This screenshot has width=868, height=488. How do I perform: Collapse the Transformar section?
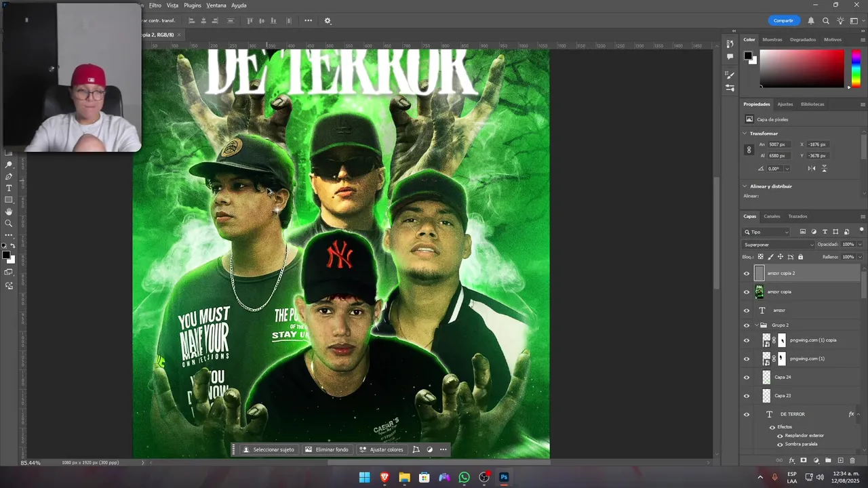coord(745,134)
